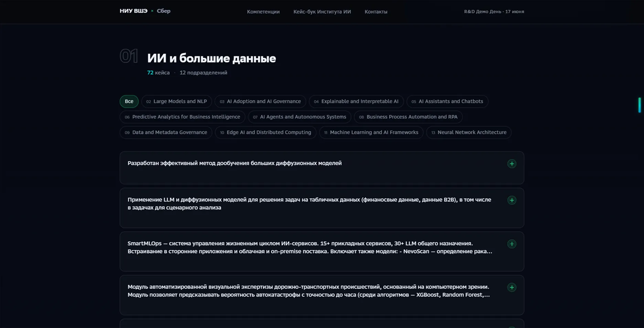Expand the SmartMLOps case plus icon
This screenshot has height=328, width=644.
pos(512,244)
